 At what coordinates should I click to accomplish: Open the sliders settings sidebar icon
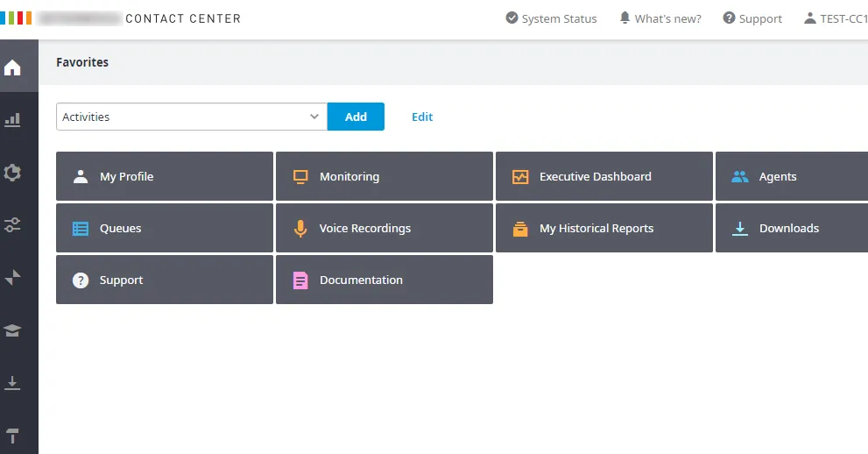tap(12, 224)
